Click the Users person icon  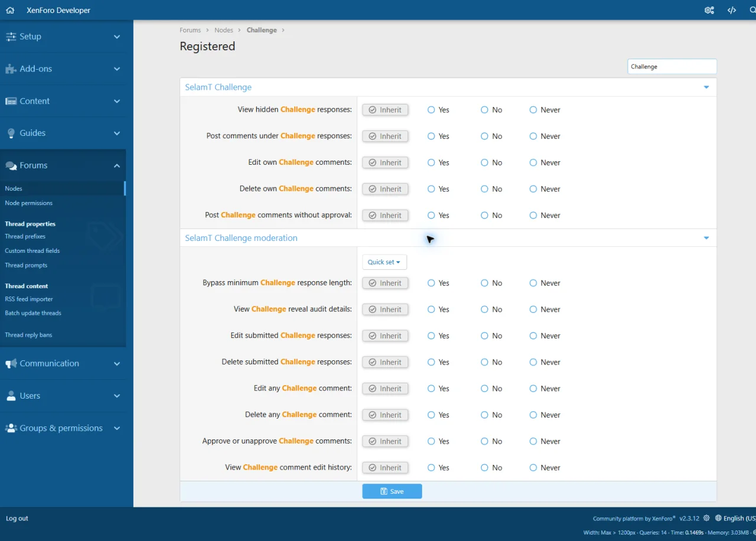pos(11,396)
